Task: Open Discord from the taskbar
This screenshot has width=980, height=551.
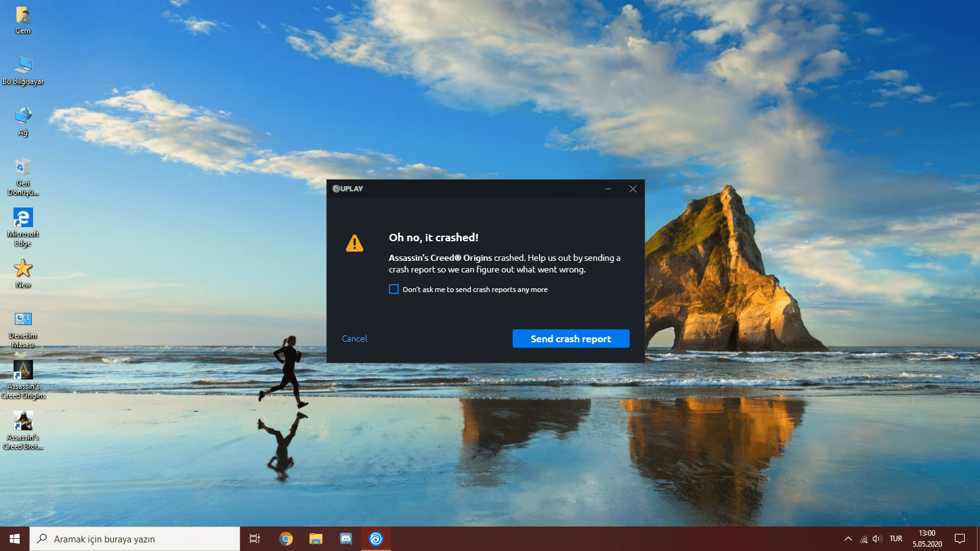Action: 346,539
